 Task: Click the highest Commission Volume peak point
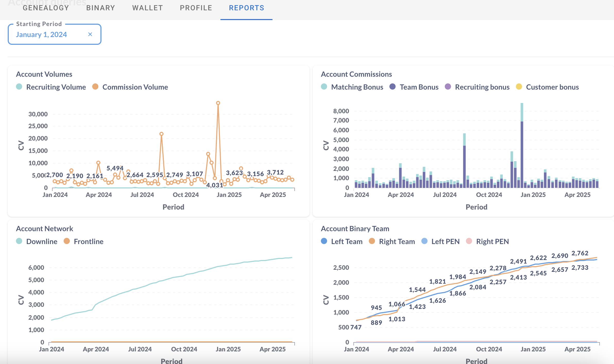[218, 103]
